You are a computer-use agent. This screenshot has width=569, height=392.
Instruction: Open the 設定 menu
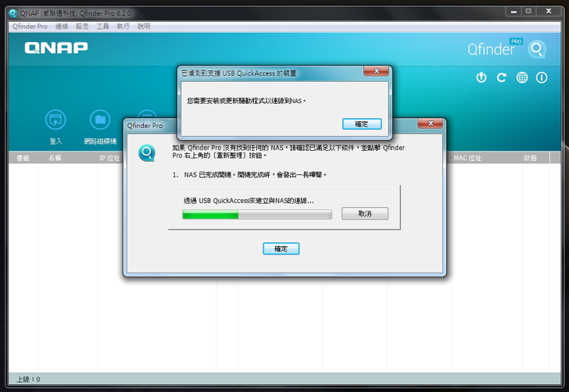click(82, 26)
